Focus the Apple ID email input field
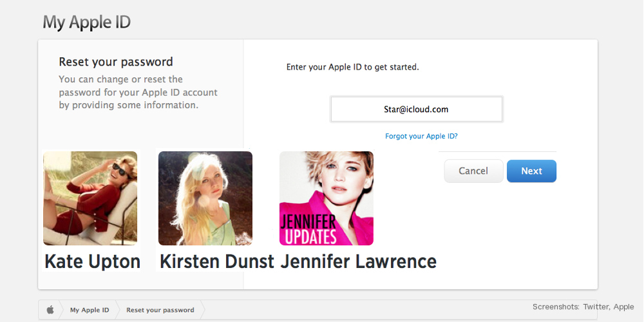644x322 pixels. click(x=417, y=109)
